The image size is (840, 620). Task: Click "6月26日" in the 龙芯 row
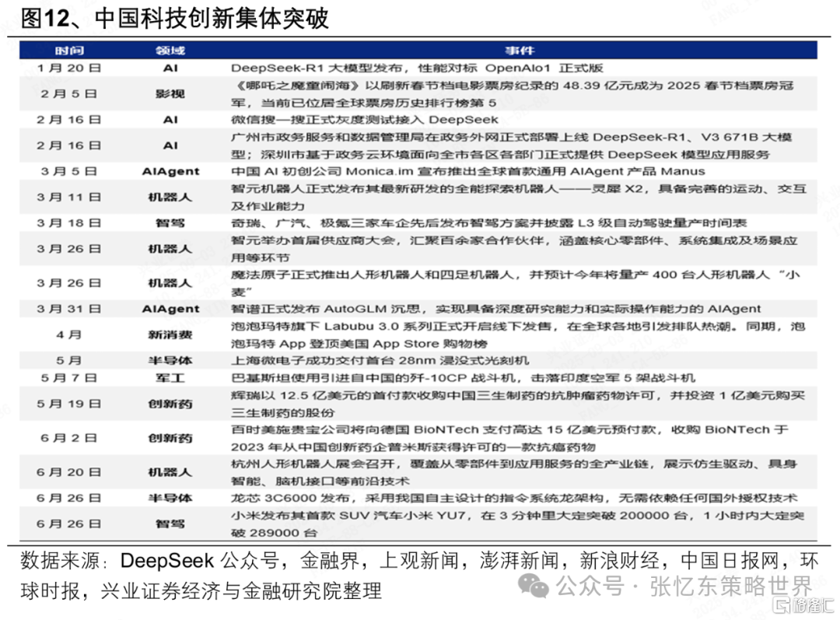(x=69, y=498)
